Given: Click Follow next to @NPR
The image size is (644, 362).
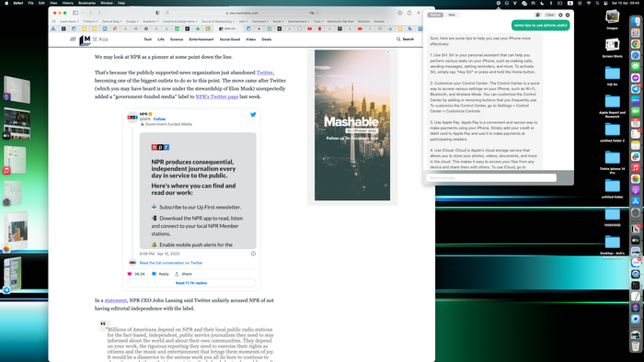Looking at the screenshot, I should pyautogui.click(x=159, y=119).
